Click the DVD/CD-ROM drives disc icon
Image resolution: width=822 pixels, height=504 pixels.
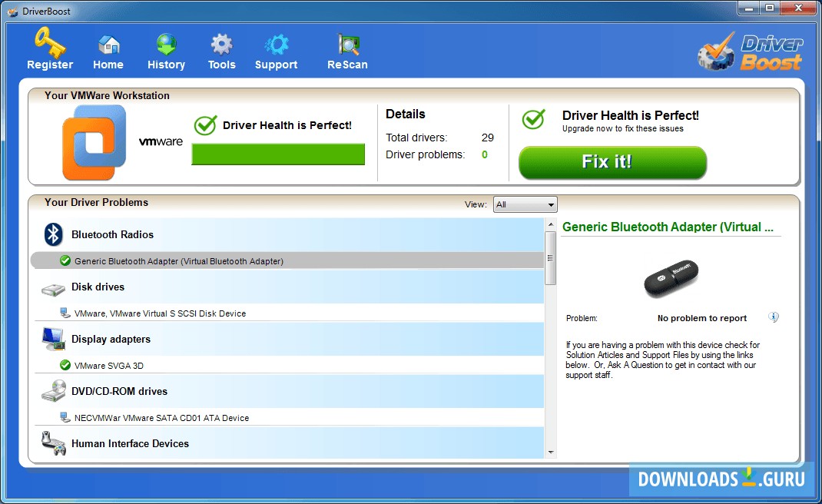point(54,391)
